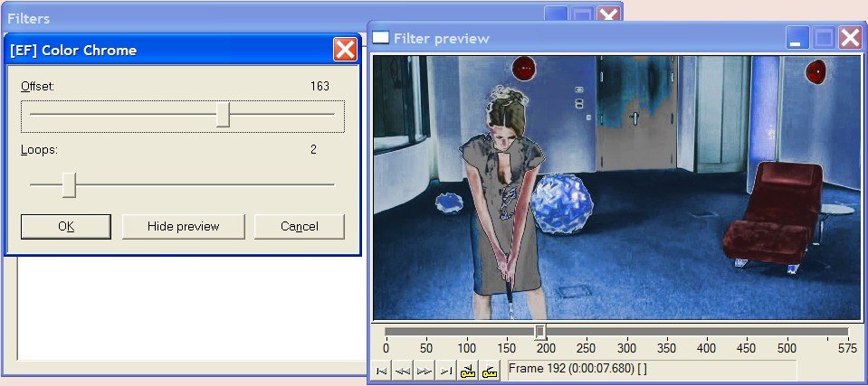
Task: Close the Filter preview window
Action: pyautogui.click(x=850, y=38)
